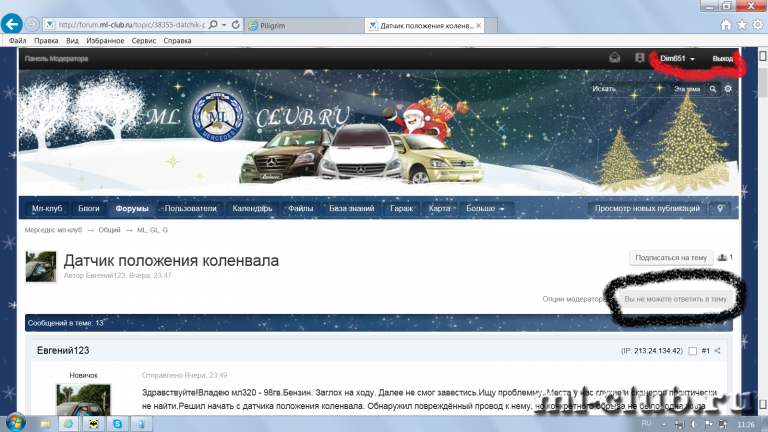
Task: Open the Вид menu
Action: click(72, 41)
